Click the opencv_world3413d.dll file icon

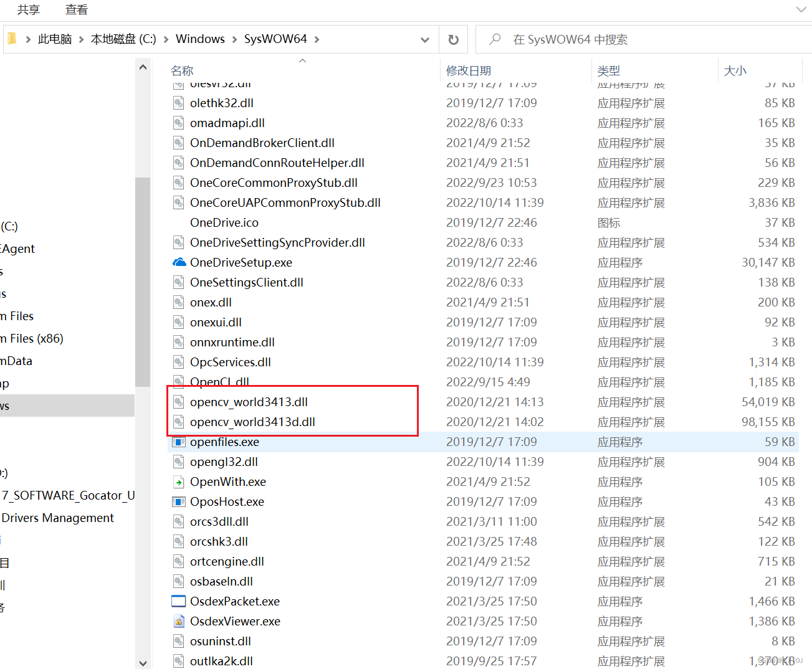coord(179,422)
